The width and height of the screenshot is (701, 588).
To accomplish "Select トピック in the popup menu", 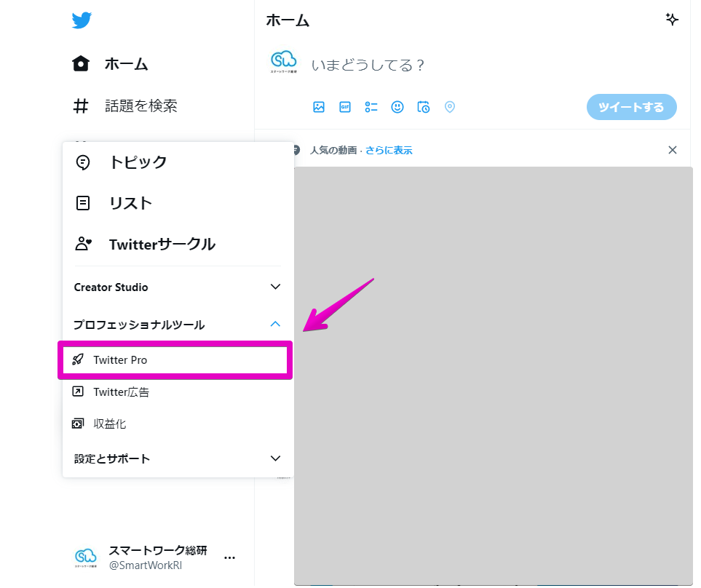I will click(178, 162).
